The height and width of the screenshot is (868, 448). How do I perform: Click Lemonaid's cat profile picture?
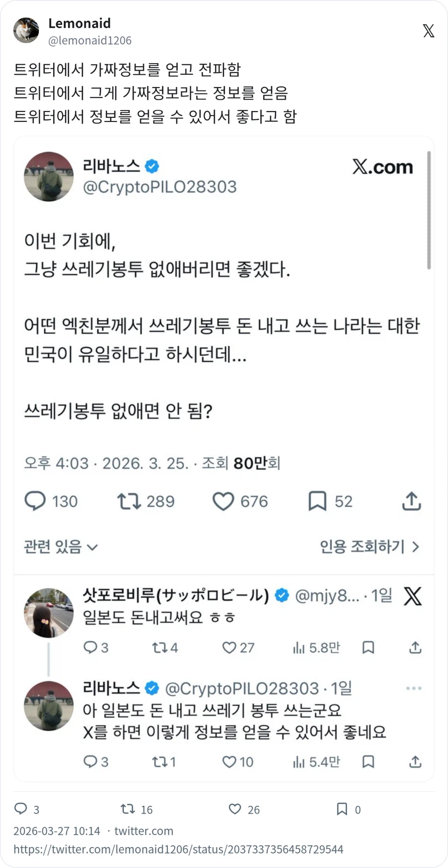[x=26, y=30]
